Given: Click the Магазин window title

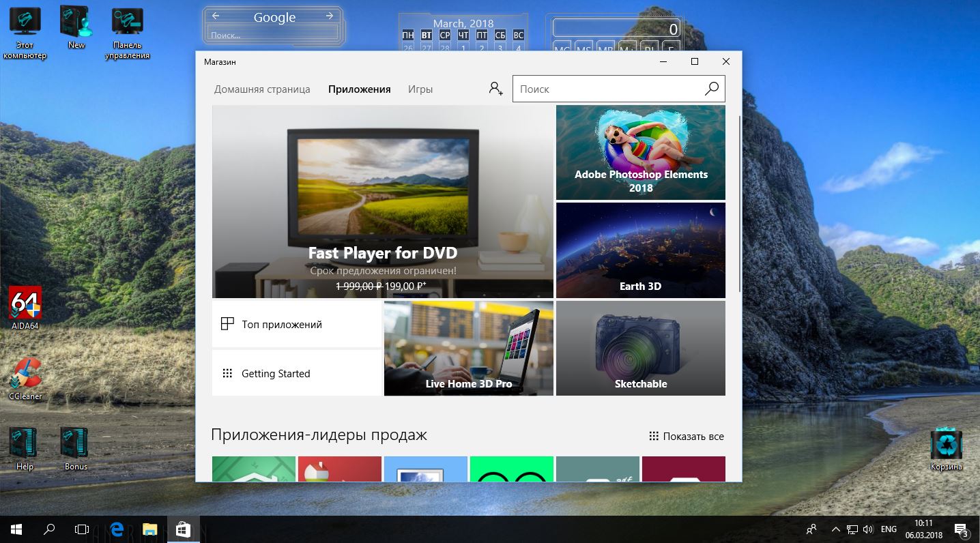Looking at the screenshot, I should pyautogui.click(x=220, y=62).
